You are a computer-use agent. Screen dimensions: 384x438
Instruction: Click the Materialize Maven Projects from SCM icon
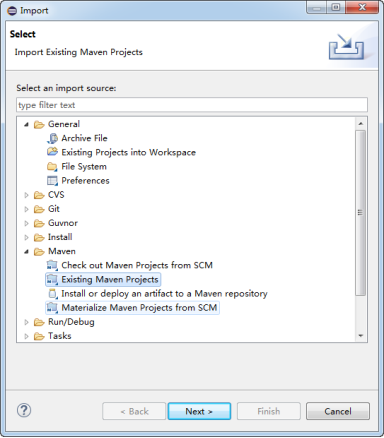coord(52,308)
